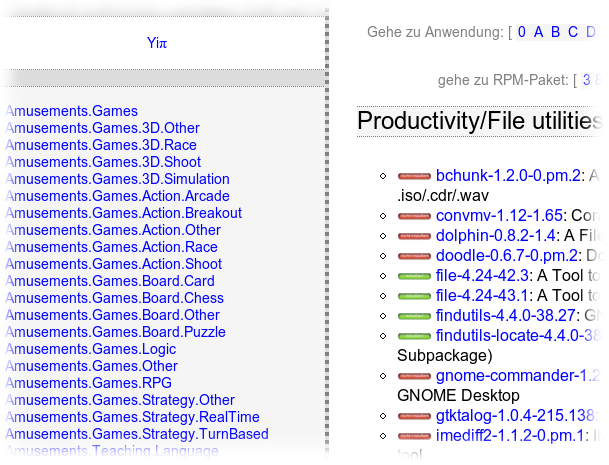
Task: Go to RPM packages starting with 3
Action: click(586, 80)
